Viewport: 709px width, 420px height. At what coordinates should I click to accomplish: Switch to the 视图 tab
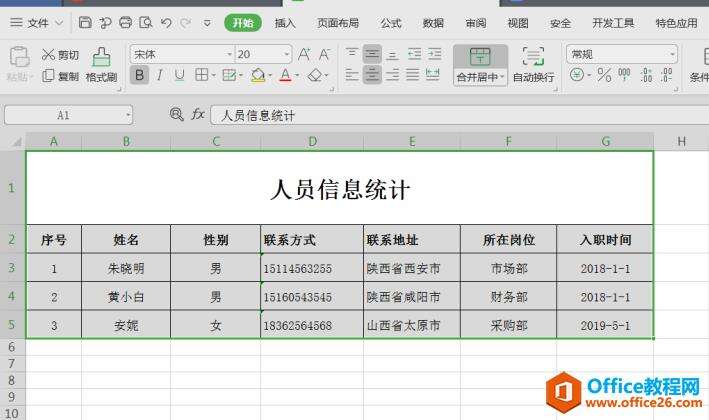point(518,23)
